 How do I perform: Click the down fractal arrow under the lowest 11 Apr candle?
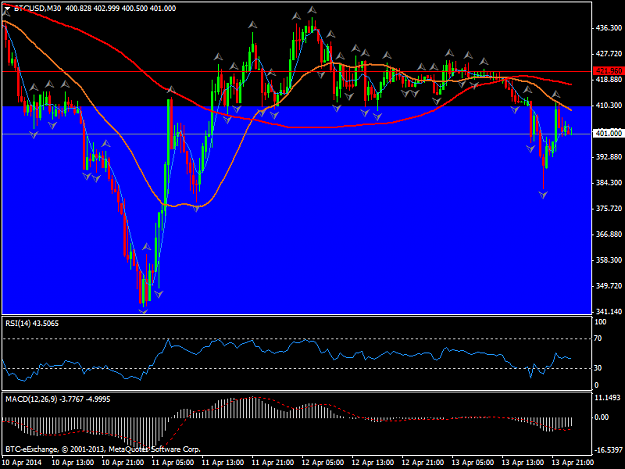(143, 311)
